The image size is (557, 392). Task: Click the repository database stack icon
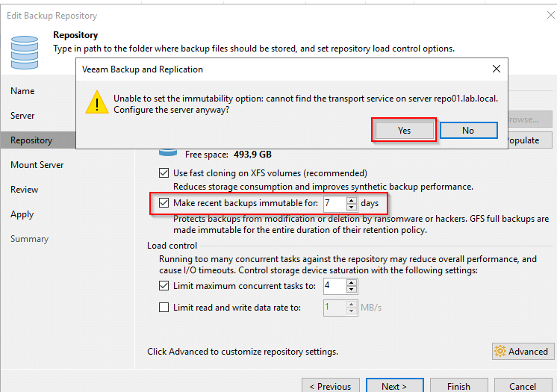pos(25,52)
